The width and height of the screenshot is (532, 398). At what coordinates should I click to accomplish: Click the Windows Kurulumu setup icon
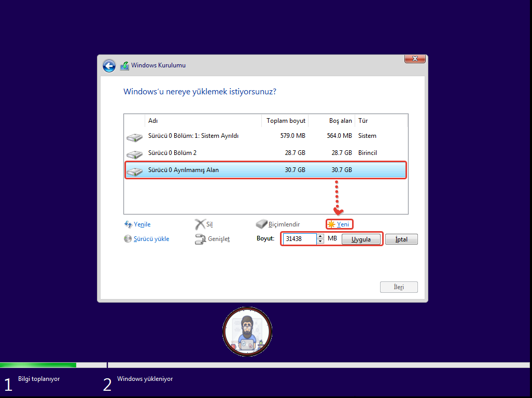124,66
